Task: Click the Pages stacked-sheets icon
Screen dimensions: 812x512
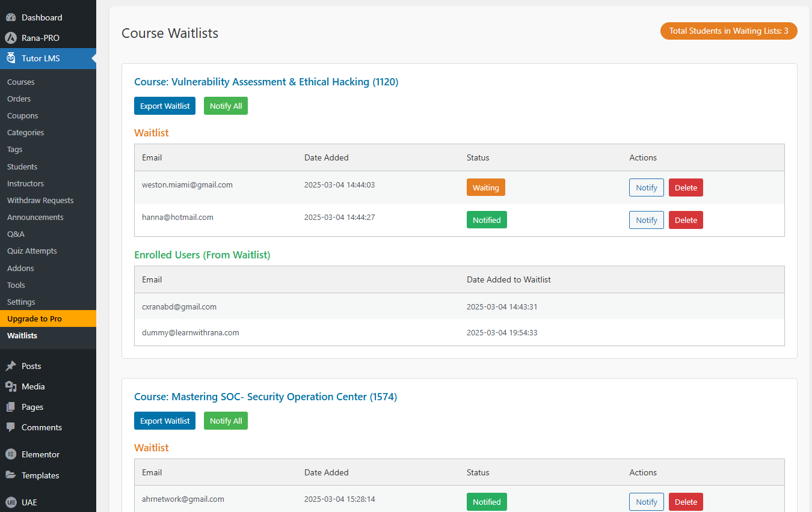Action: click(11, 407)
